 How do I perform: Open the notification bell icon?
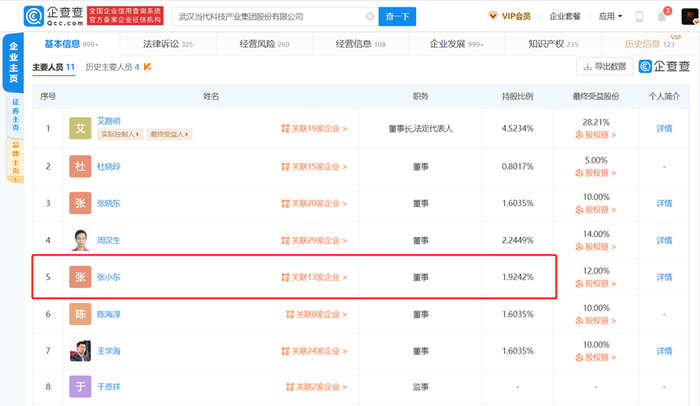[664, 16]
